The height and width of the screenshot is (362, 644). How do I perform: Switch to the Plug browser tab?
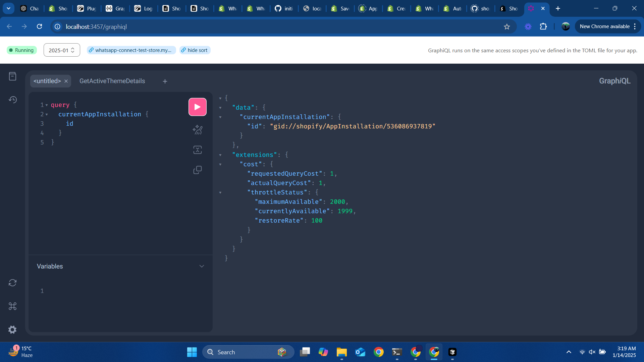pos(87,8)
